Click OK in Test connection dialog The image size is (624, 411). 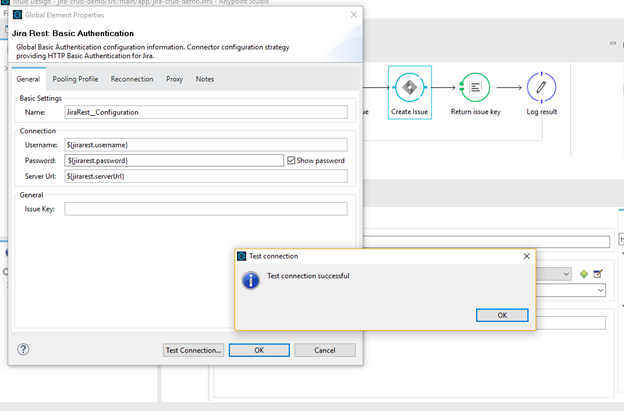[x=502, y=315]
